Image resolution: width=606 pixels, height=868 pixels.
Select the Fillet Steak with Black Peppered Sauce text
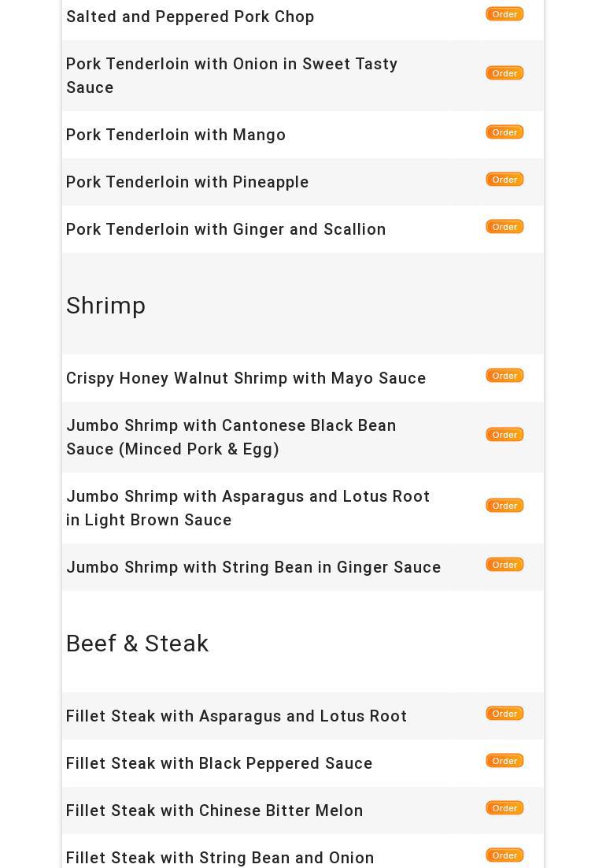(220, 763)
